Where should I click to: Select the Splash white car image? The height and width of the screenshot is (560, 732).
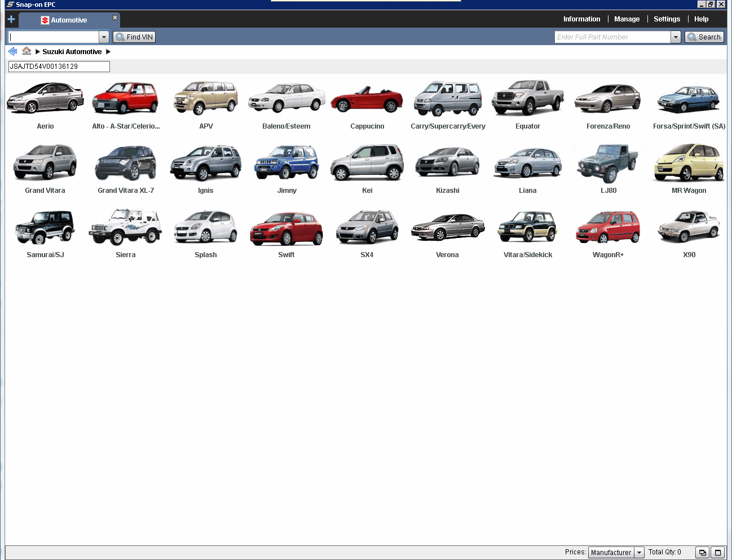(x=206, y=227)
